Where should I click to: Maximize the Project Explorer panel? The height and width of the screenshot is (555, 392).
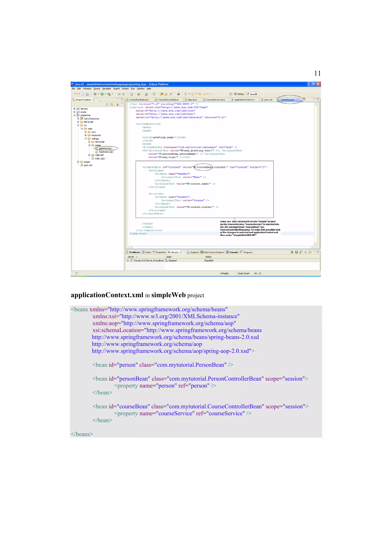click(122, 99)
